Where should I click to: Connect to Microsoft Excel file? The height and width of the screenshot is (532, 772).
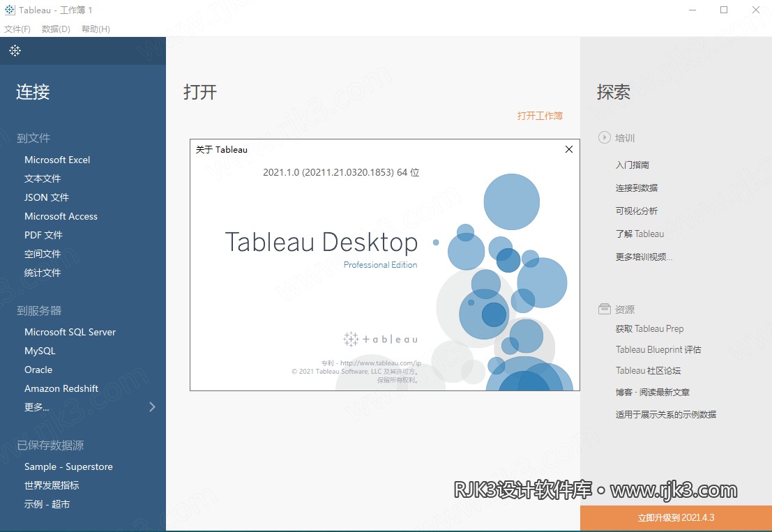tap(57, 160)
